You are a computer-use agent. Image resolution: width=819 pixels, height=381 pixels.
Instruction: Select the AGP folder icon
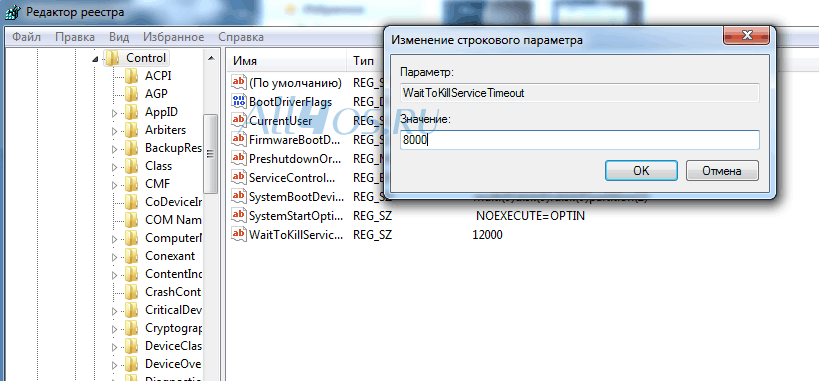tap(131, 94)
